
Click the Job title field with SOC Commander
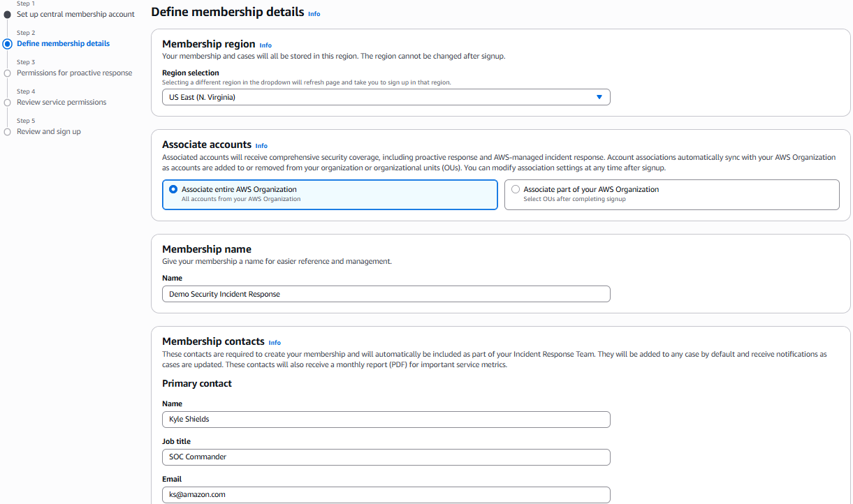[x=386, y=457]
